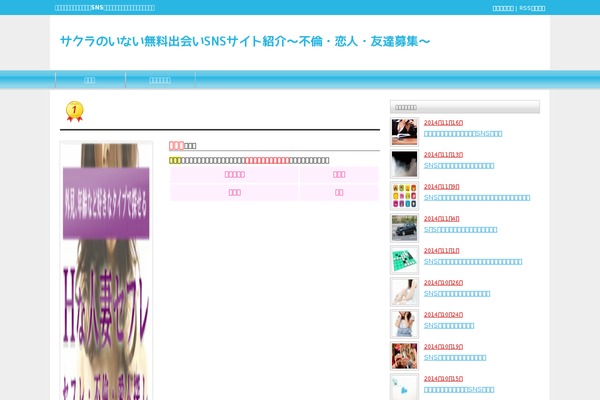
Task: Open the Othello board thumbnail beside 2014 11 1
Action: click(x=404, y=260)
